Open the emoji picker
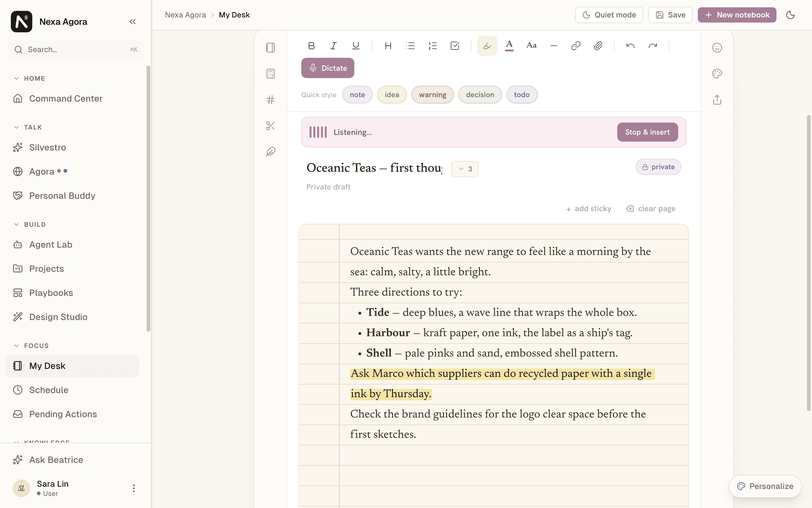Viewport: 812px width, 508px height. click(717, 47)
